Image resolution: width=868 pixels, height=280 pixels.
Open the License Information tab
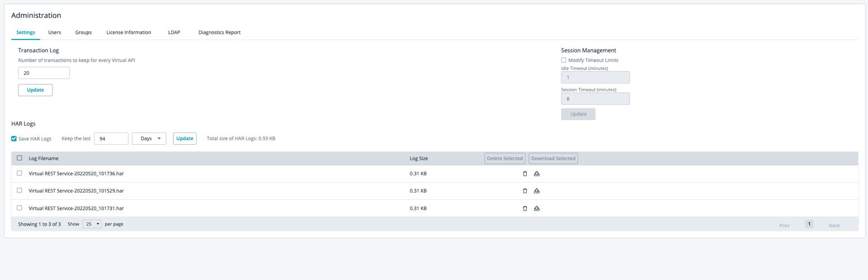[128, 32]
